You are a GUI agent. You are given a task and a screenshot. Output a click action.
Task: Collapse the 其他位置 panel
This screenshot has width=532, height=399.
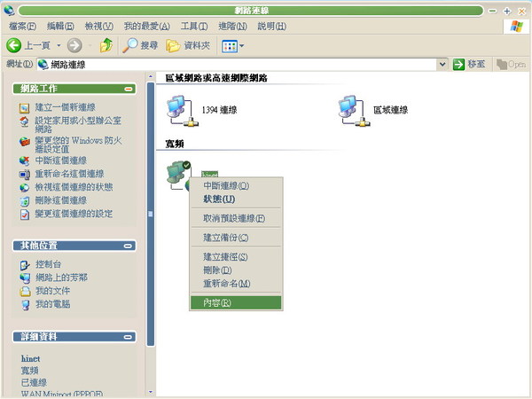pos(128,246)
